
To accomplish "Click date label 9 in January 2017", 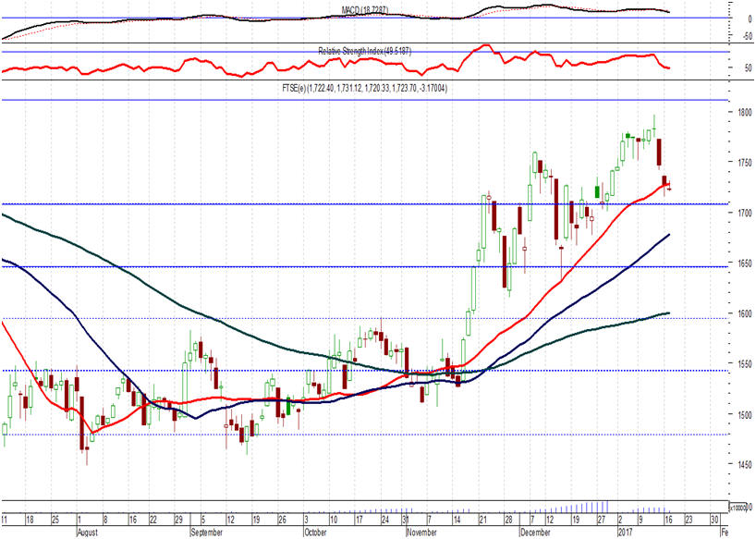I will 640,521.
